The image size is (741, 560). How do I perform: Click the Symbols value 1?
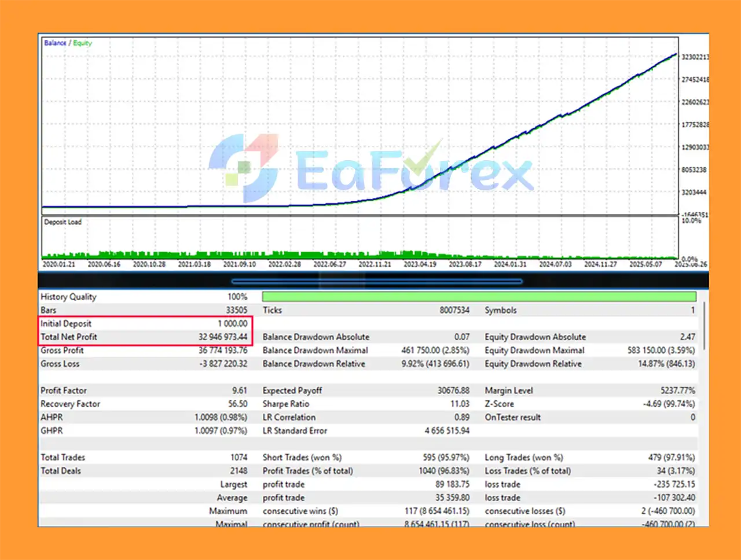tap(692, 310)
